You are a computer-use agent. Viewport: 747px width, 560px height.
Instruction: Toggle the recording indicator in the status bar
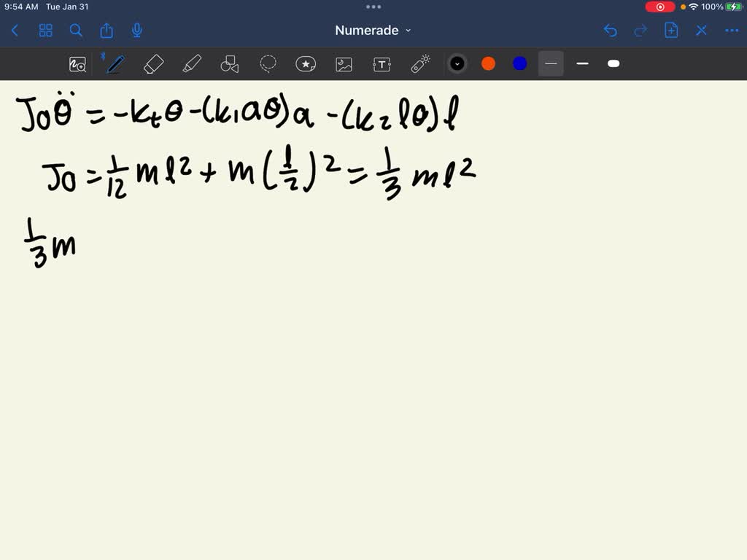[659, 7]
